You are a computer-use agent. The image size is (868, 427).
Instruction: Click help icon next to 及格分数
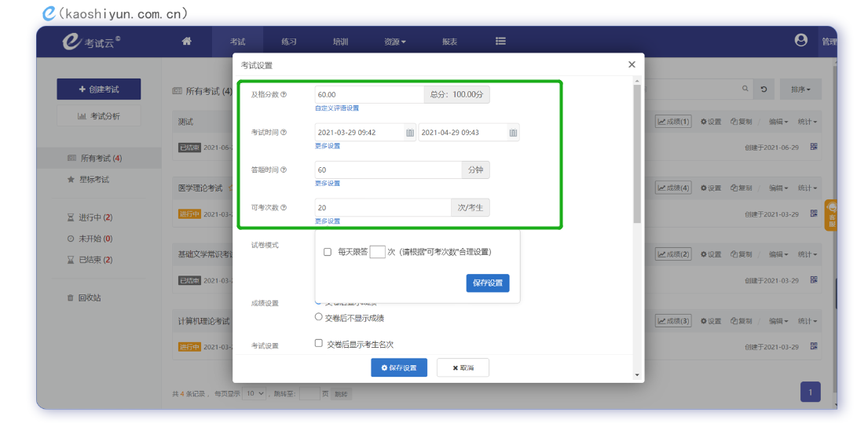(x=284, y=94)
